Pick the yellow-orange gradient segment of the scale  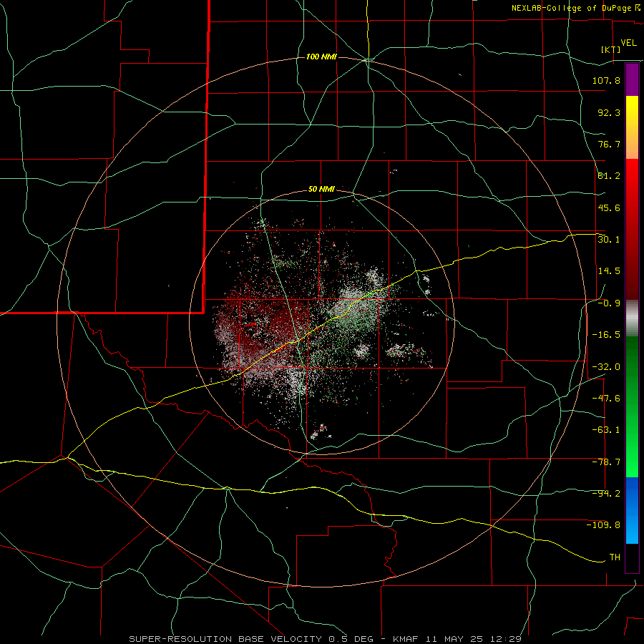[632, 127]
